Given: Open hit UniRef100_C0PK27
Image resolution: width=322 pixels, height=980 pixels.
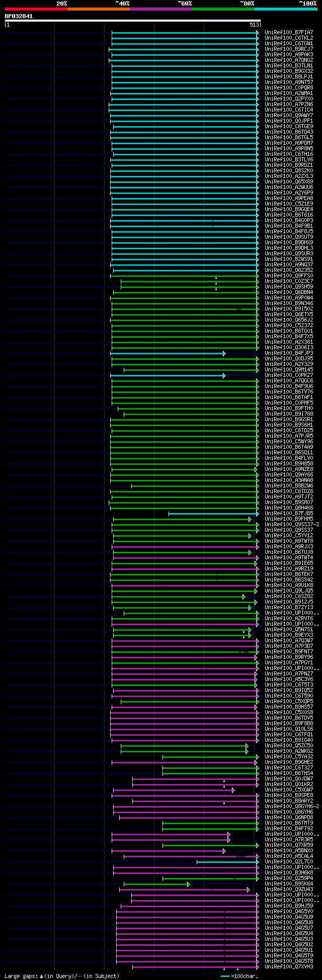Looking at the screenshot, I should pos(289,375).
